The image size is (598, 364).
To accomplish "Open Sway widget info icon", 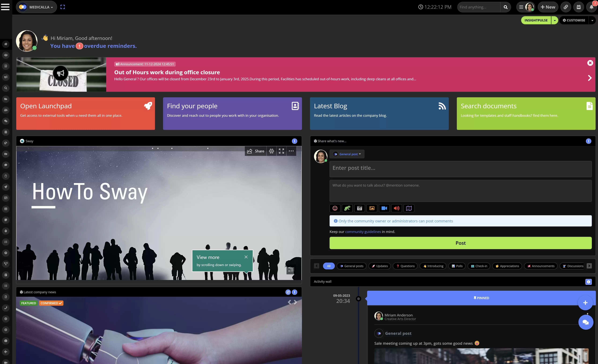I will (x=294, y=141).
